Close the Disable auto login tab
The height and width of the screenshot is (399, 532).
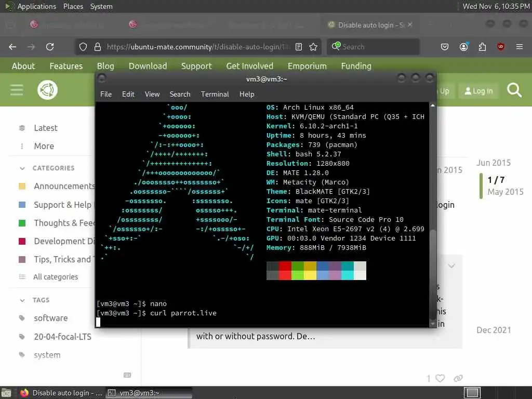pyautogui.click(x=410, y=24)
